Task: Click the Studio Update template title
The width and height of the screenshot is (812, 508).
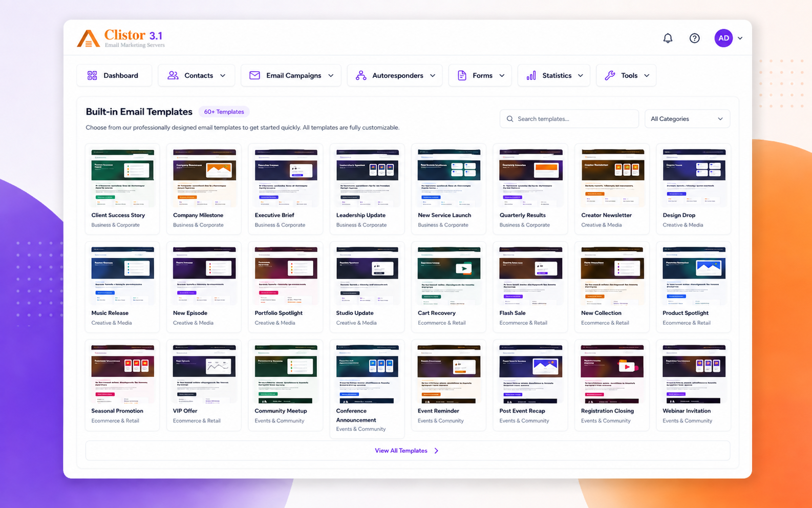Action: click(355, 313)
